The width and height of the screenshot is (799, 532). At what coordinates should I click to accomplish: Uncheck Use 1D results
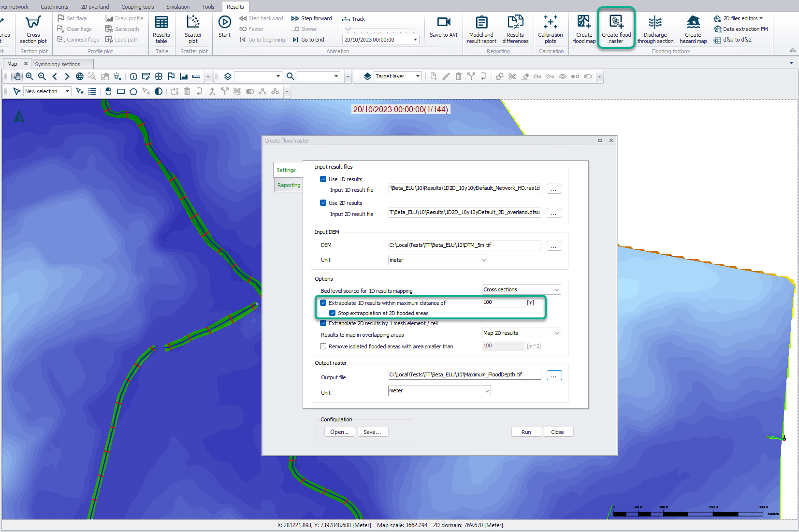coord(323,179)
